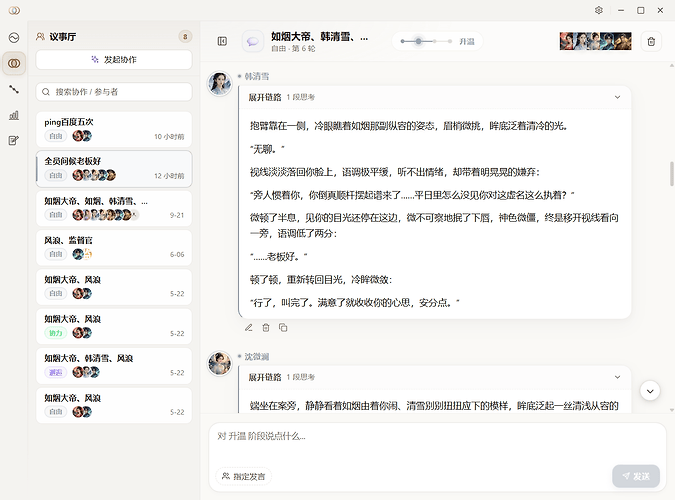Click the chevron on 沈微澜's thought chain row
This screenshot has height=500, width=675.
(x=617, y=377)
